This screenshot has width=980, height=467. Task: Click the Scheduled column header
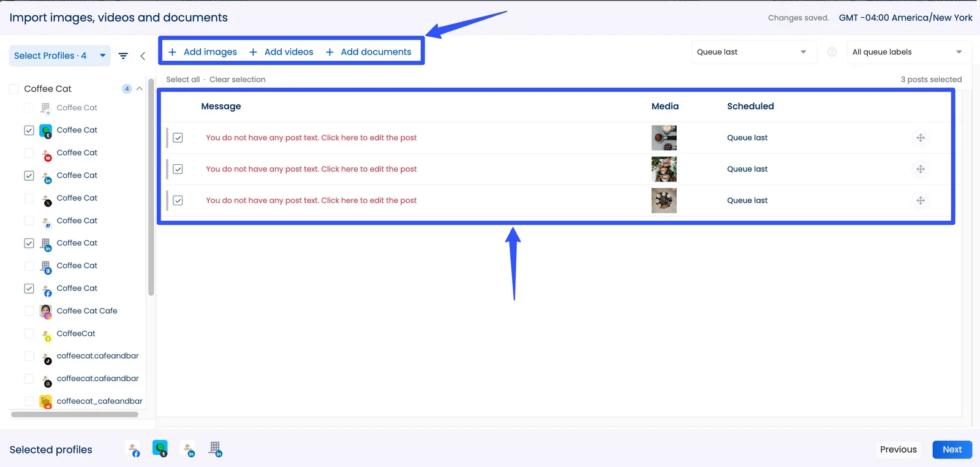pyautogui.click(x=750, y=107)
